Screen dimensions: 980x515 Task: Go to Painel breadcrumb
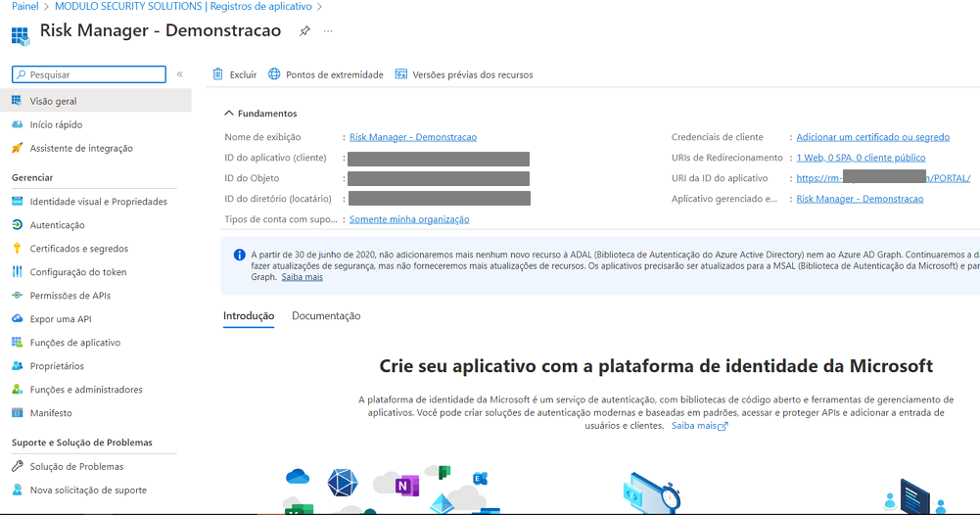pos(25,6)
